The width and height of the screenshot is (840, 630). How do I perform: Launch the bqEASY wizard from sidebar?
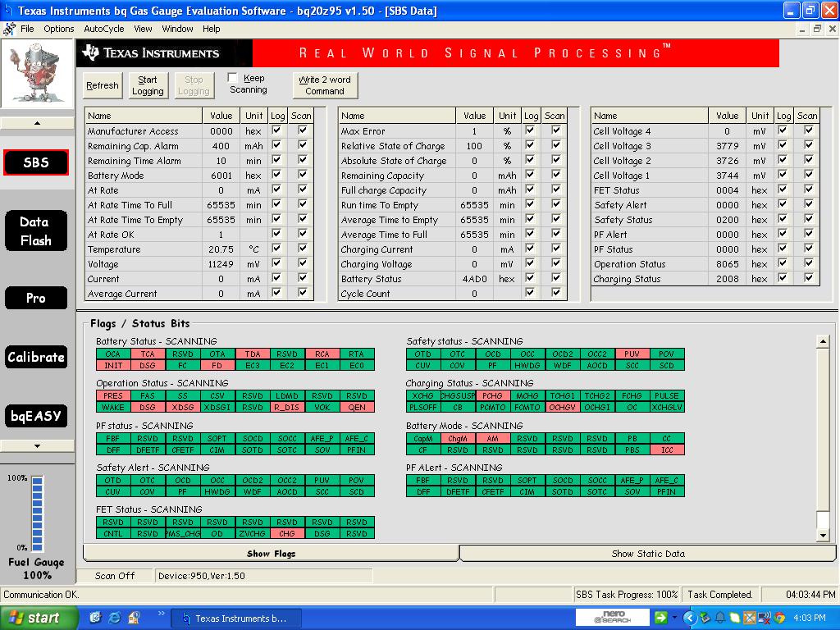[36, 416]
